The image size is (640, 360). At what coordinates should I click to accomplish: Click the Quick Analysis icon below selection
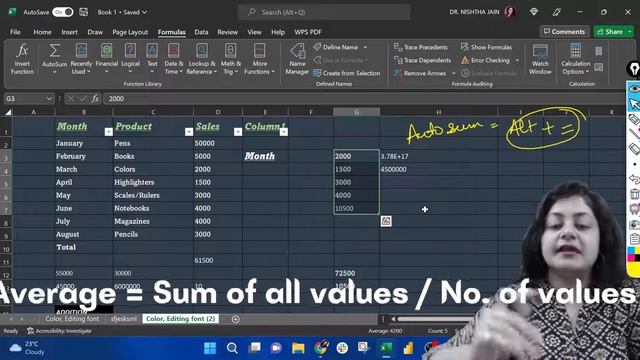pyautogui.click(x=386, y=221)
